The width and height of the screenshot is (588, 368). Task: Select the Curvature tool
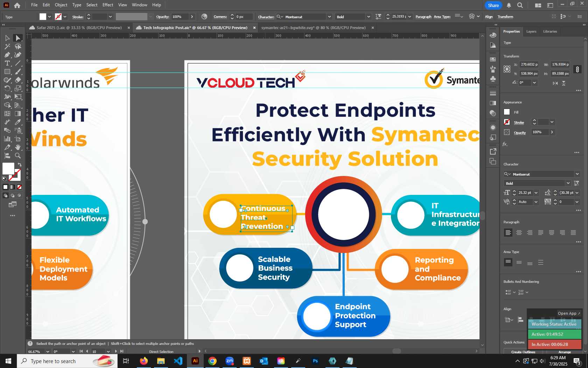(x=18, y=55)
